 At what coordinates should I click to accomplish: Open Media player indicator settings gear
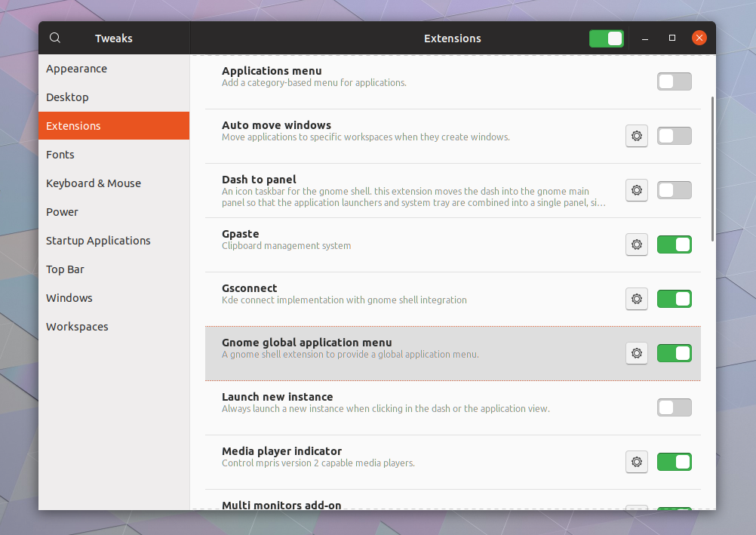pos(636,462)
